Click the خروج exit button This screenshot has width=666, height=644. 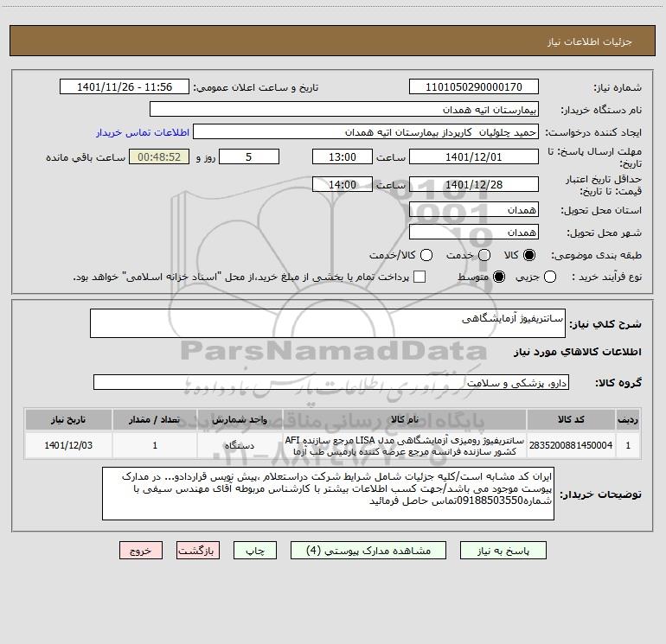click(x=141, y=551)
